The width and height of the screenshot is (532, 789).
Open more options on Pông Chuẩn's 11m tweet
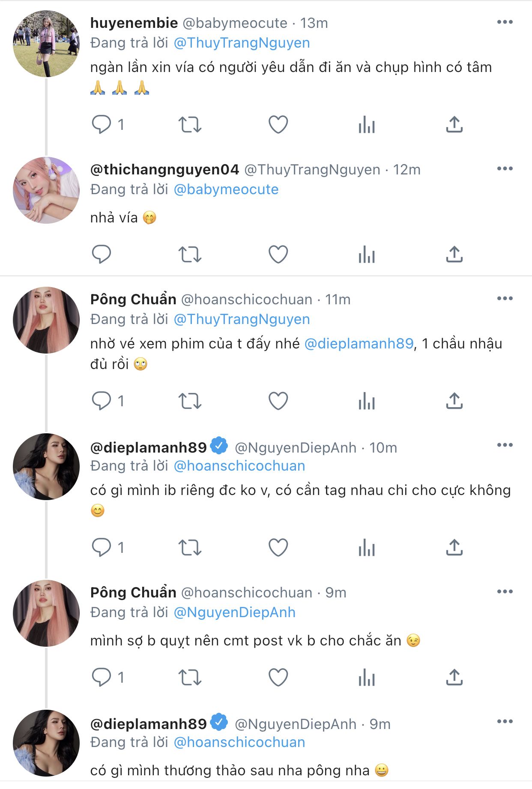(x=505, y=299)
